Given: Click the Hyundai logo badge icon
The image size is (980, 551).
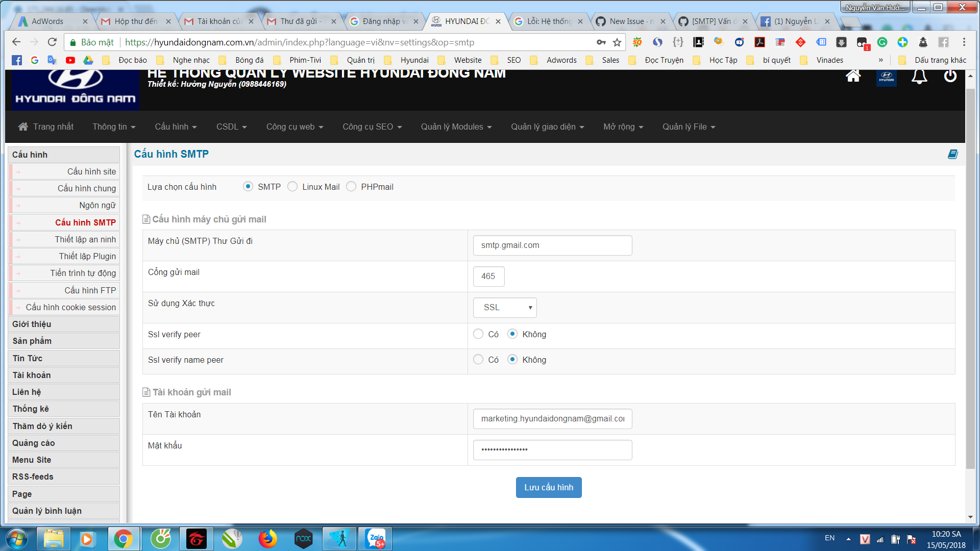Looking at the screenshot, I should click(x=886, y=78).
